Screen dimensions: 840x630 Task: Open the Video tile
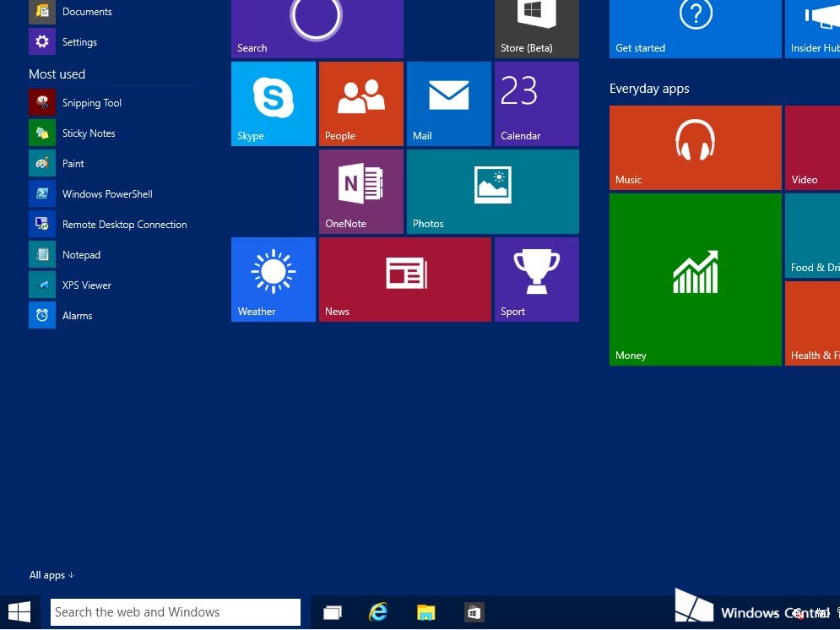pos(813,148)
